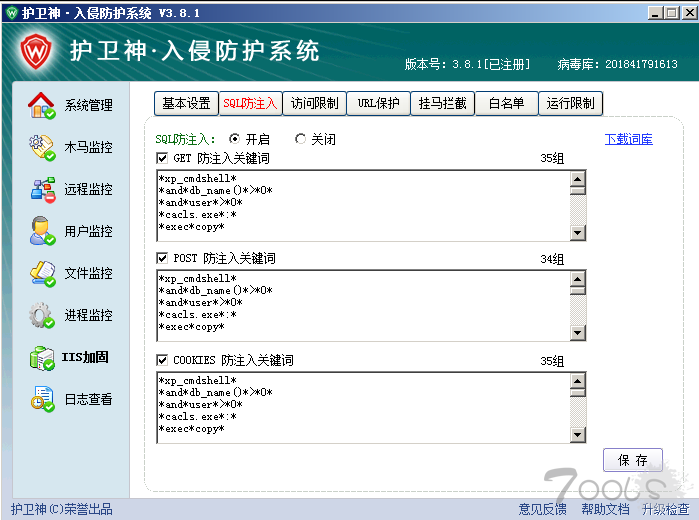
Task: Click *xp_cmdshell* line in GET keyword box
Action: (197, 178)
